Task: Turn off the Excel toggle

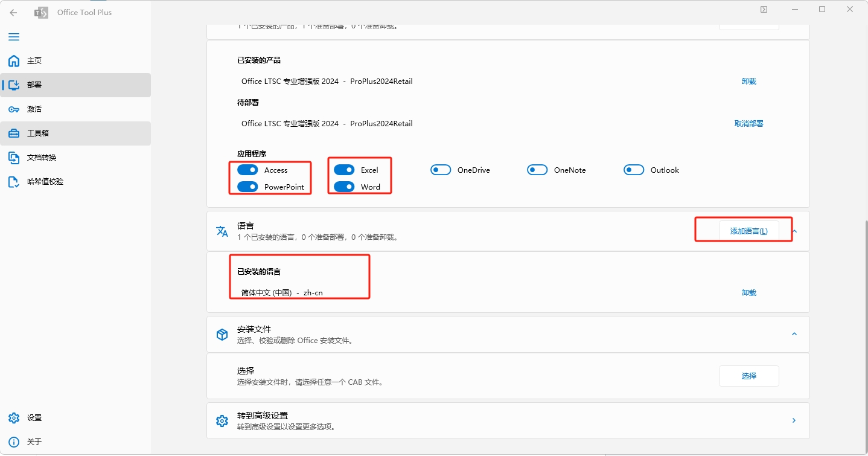Action: click(x=343, y=170)
